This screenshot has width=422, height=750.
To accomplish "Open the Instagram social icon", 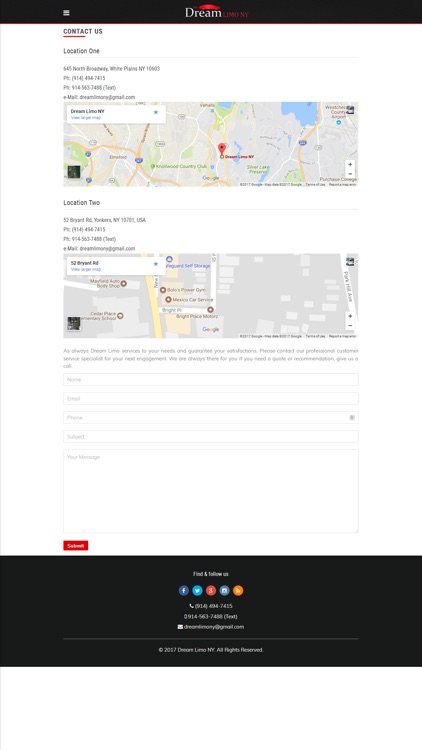I will point(224,591).
